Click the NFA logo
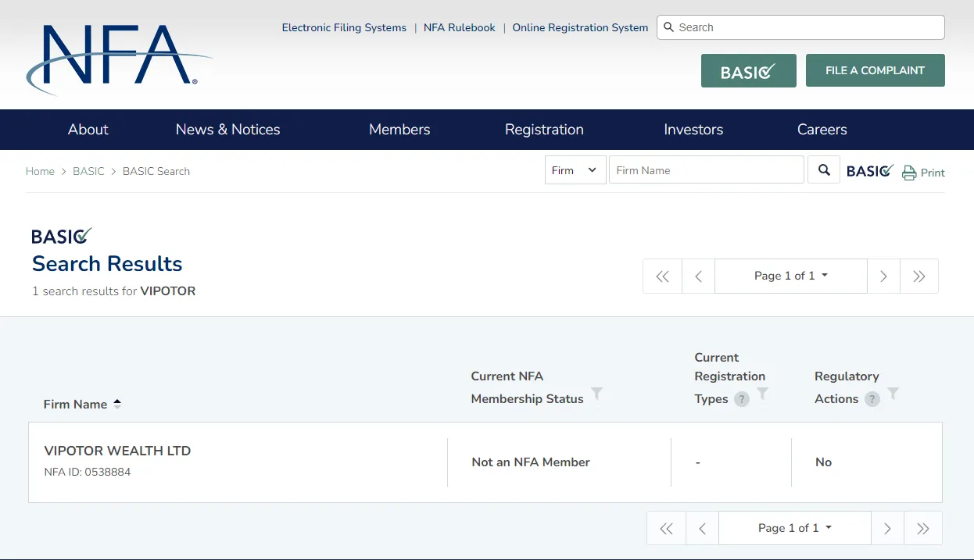Viewport: 974px width, 560px height. pyautogui.click(x=119, y=59)
